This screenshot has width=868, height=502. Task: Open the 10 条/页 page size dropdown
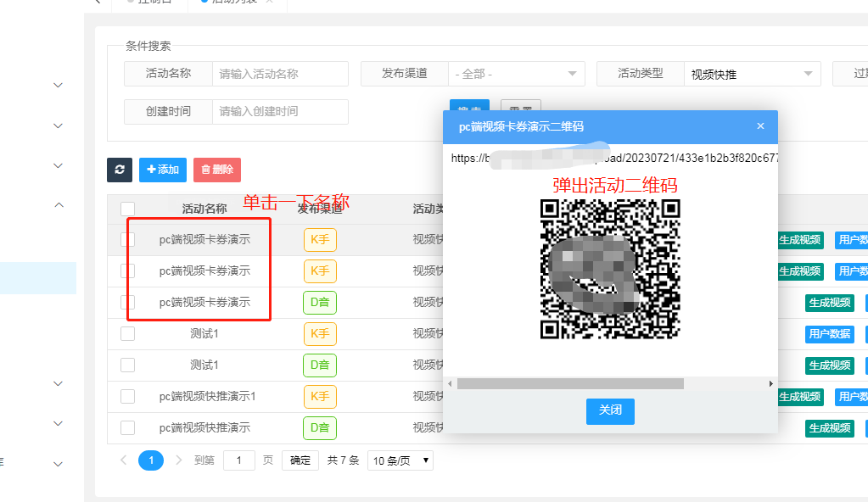(400, 460)
